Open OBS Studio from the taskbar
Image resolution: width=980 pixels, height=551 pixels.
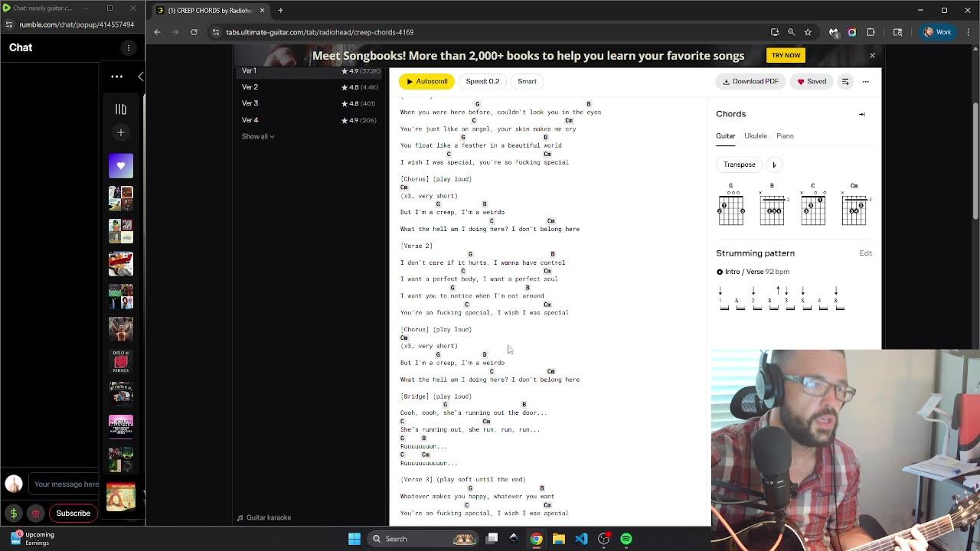click(x=604, y=539)
